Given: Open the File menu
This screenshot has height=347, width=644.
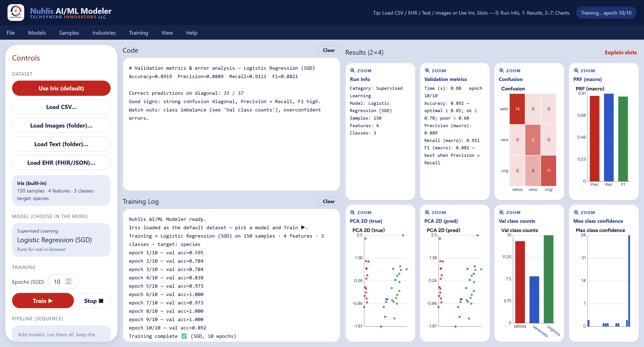Looking at the screenshot, I should click(x=10, y=33).
